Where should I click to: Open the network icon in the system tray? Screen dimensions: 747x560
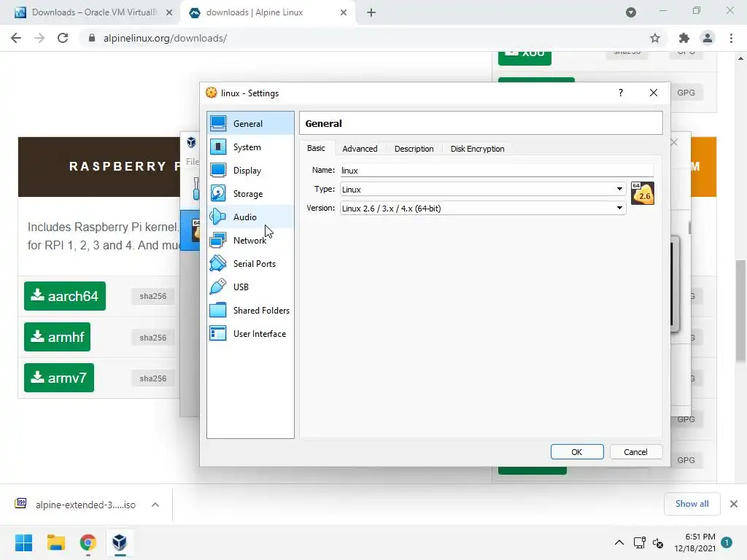click(x=639, y=542)
